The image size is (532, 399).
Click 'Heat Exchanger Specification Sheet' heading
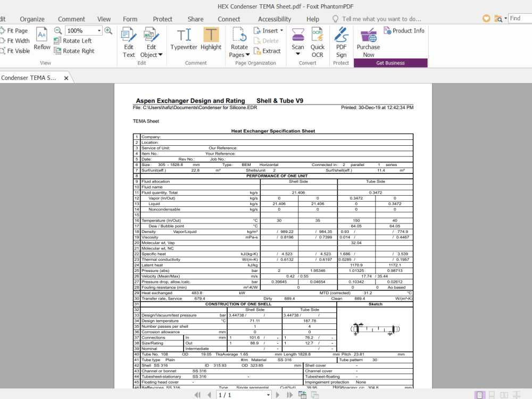[273, 131]
